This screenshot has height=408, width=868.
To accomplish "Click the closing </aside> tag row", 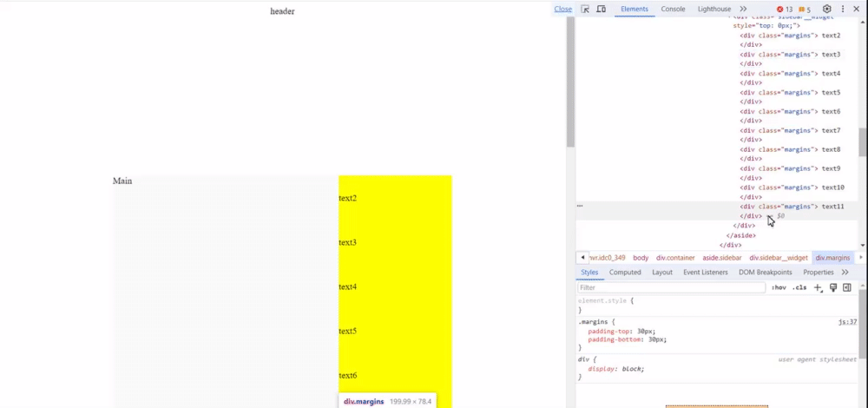I will coord(740,235).
